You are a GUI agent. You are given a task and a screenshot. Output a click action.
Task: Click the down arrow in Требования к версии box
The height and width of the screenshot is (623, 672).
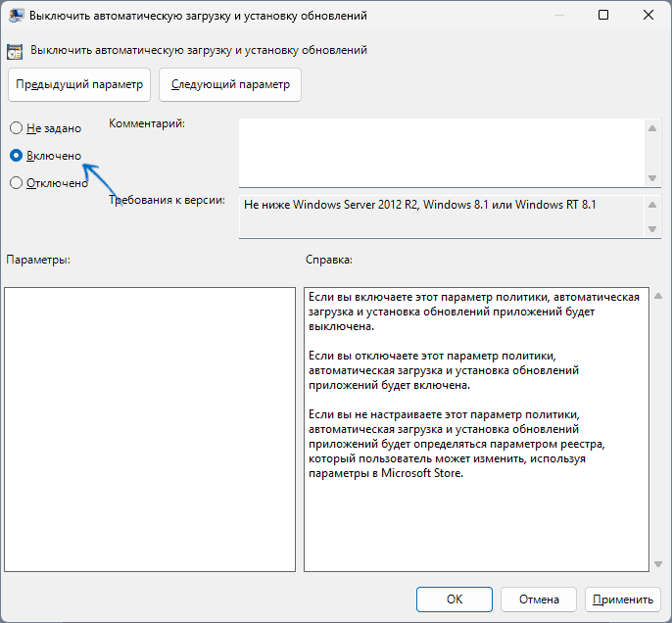pos(652,228)
